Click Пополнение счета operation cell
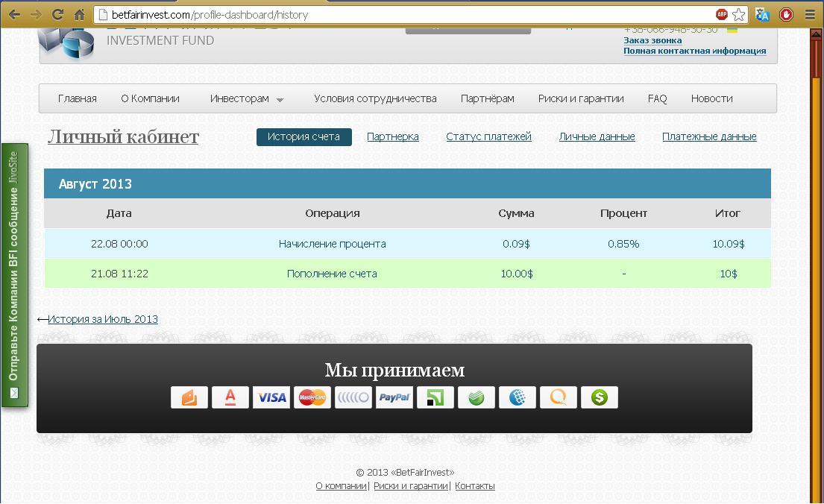 coord(332,274)
